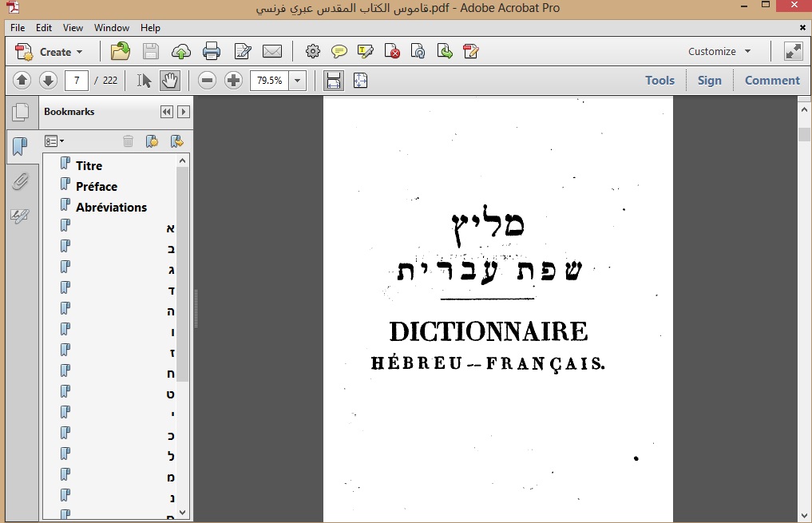Click the Hand pan tool
This screenshot has height=523, width=812.
tap(169, 81)
